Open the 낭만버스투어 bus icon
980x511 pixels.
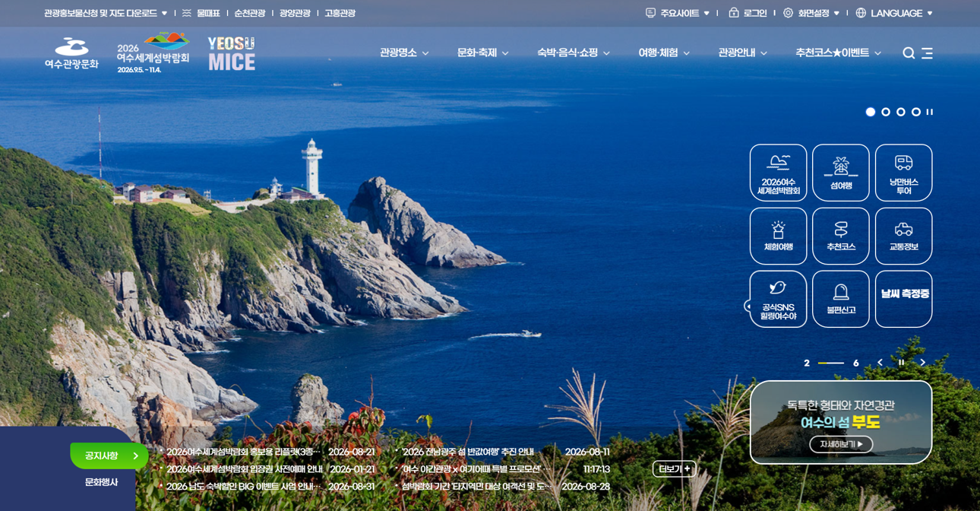click(903, 173)
